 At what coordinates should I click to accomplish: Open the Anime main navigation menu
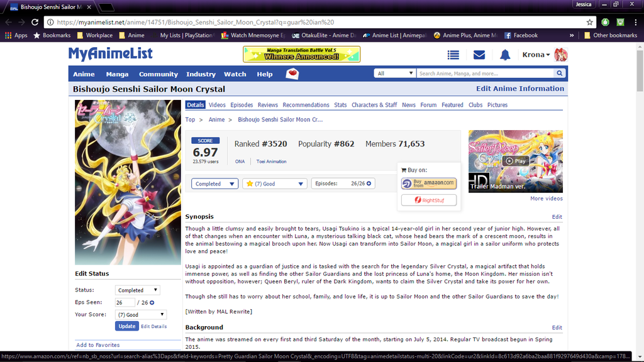(84, 74)
